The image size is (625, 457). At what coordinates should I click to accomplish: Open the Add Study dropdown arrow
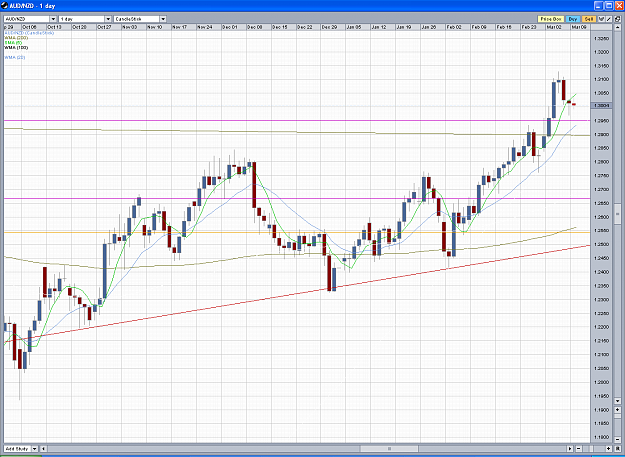pyautogui.click(x=35, y=449)
